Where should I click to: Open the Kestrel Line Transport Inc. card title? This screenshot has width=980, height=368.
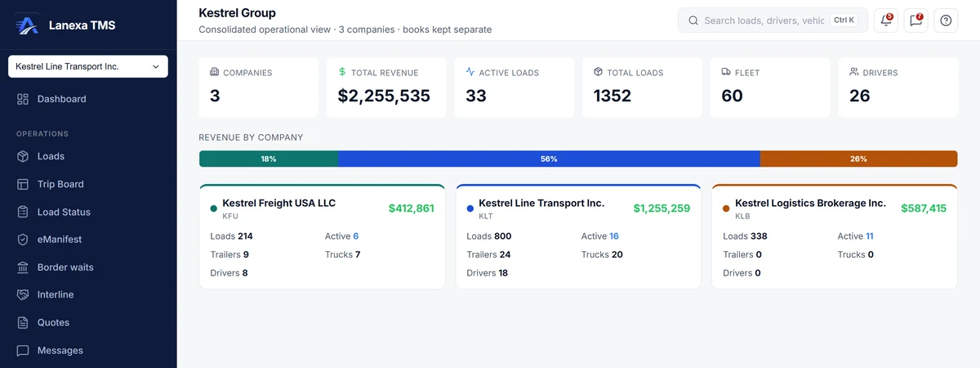point(541,203)
